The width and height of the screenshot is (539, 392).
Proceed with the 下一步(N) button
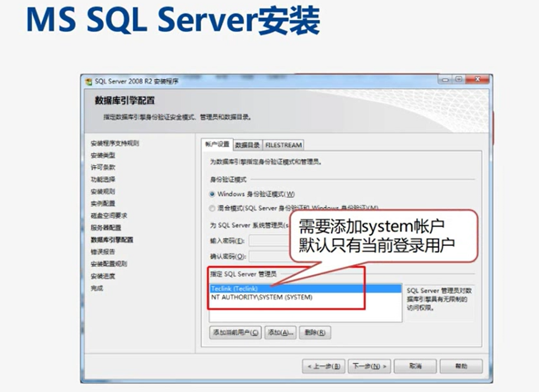point(369,366)
